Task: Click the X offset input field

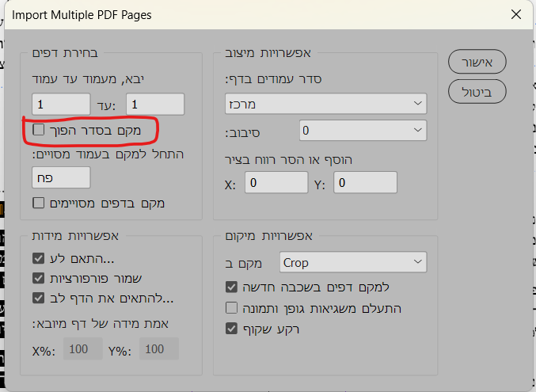Action: click(x=276, y=183)
